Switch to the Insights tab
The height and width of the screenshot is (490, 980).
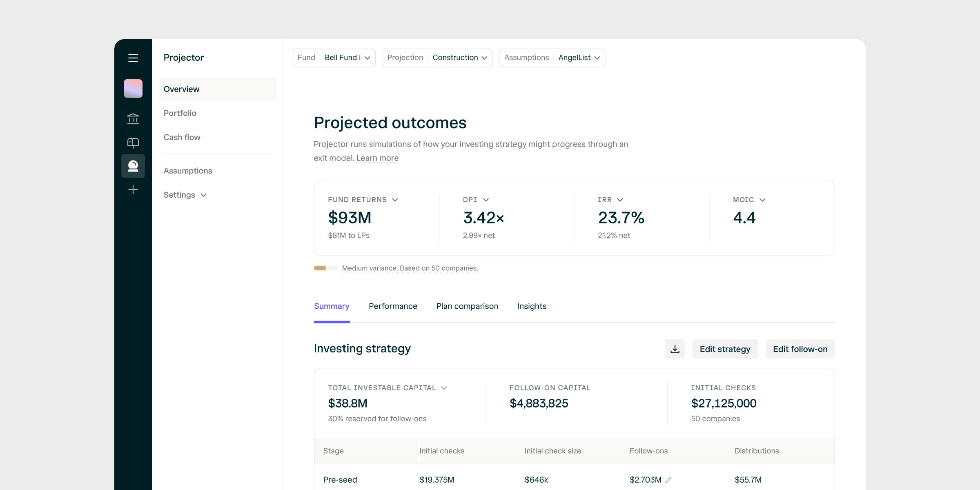(x=532, y=306)
